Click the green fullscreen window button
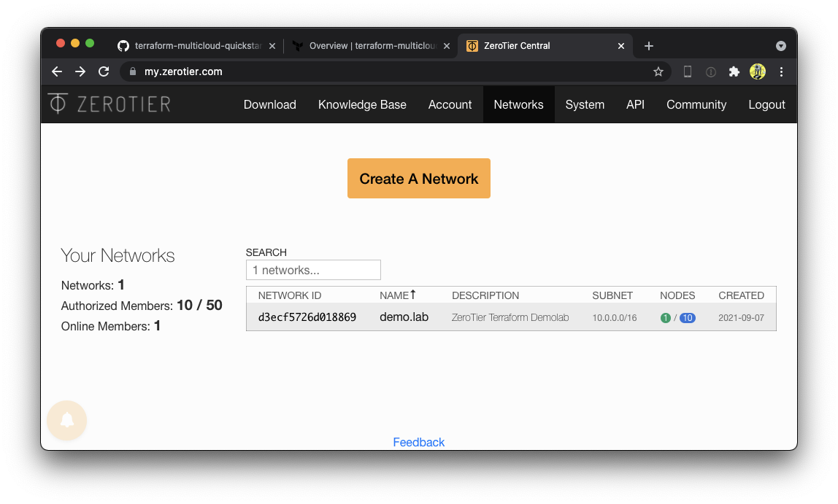Image resolution: width=838 pixels, height=504 pixels. click(x=90, y=43)
